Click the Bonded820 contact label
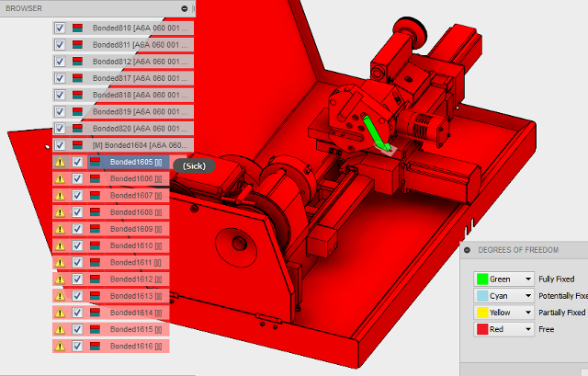Image resolution: width=588 pixels, height=376 pixels. point(140,129)
